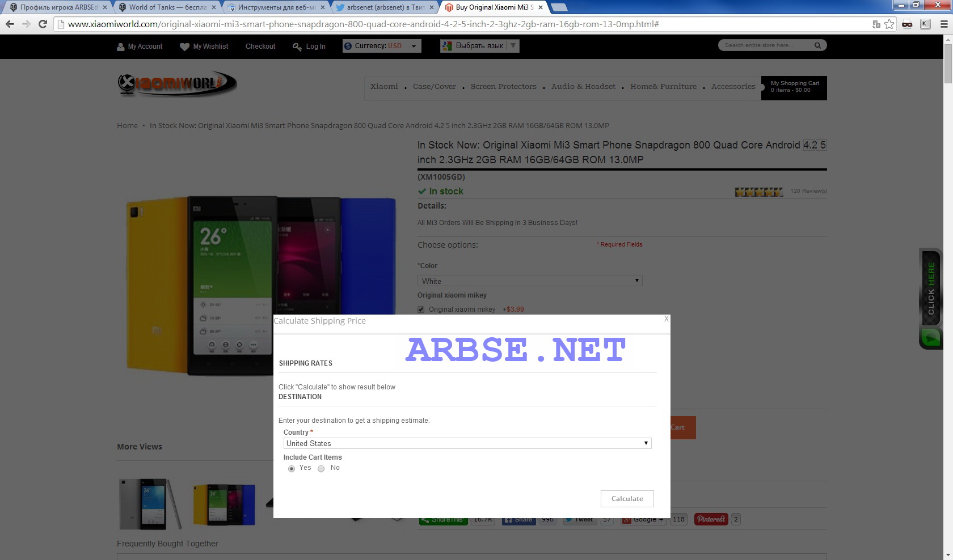Click in the store search field

pyautogui.click(x=766, y=45)
